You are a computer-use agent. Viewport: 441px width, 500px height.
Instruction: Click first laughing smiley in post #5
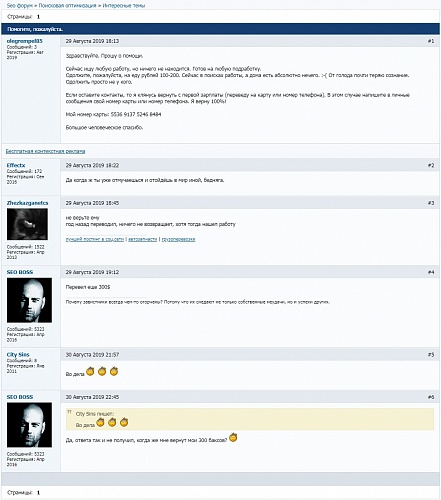(90, 371)
